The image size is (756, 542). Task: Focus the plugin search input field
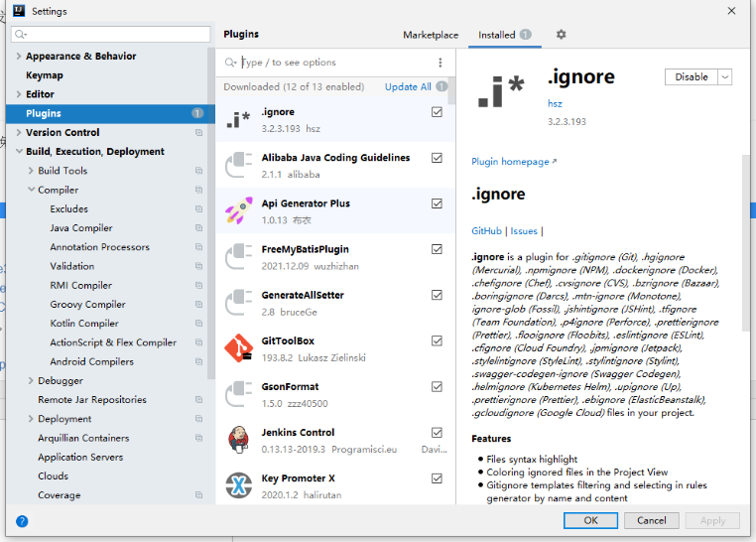tap(335, 63)
